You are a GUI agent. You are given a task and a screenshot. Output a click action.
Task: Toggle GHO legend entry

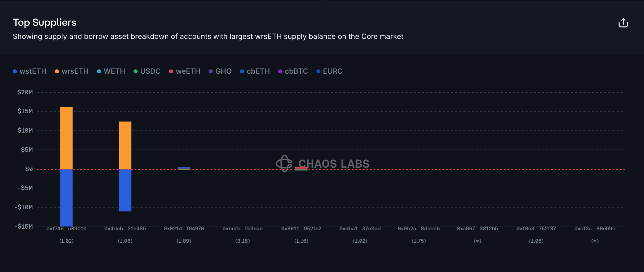(x=220, y=71)
